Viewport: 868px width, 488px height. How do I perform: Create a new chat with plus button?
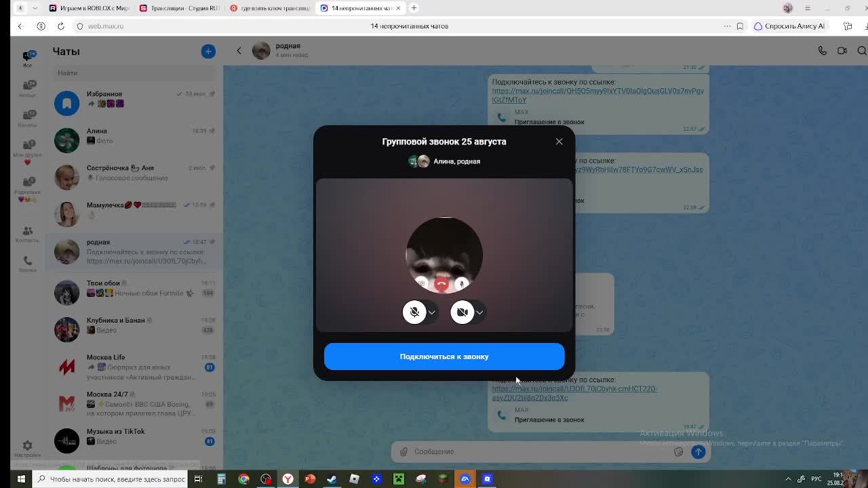pyautogui.click(x=208, y=52)
